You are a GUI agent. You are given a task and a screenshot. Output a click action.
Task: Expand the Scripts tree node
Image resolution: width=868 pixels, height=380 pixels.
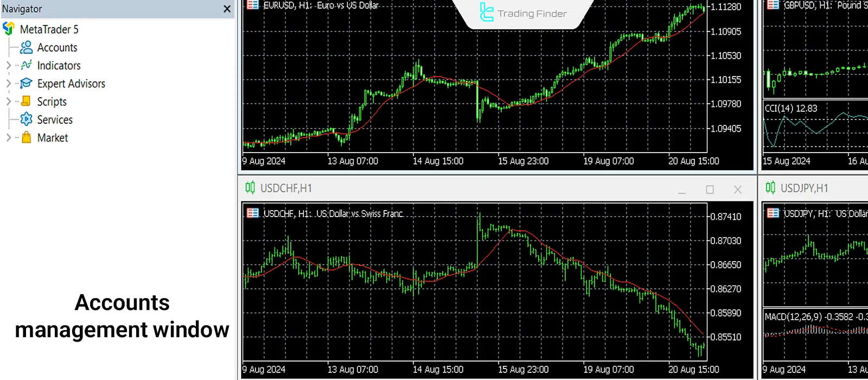coord(8,102)
